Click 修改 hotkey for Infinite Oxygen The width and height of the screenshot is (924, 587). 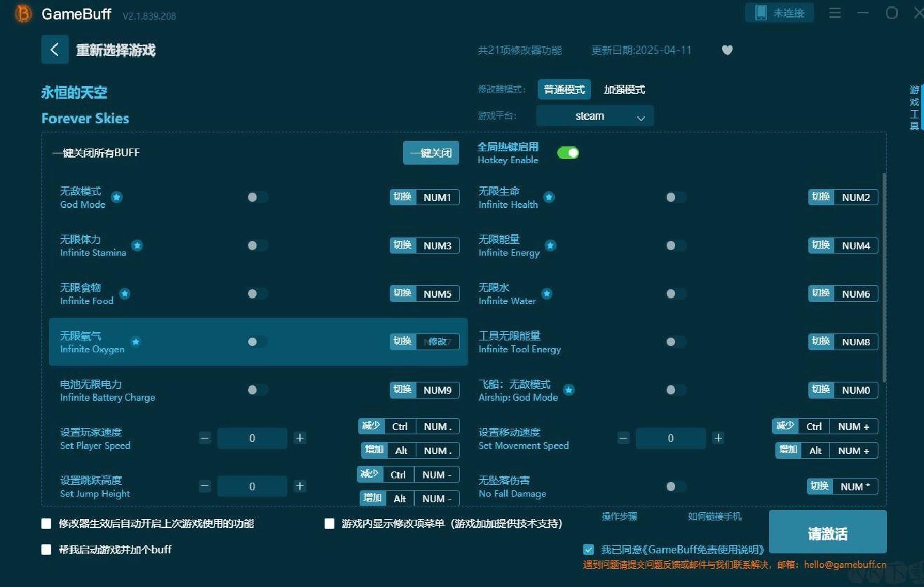(x=437, y=342)
